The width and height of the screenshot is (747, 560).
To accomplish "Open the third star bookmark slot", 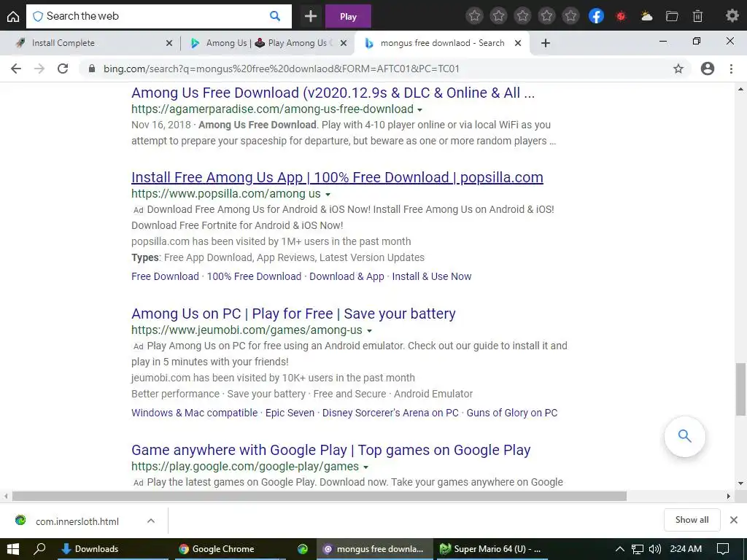I will (x=522, y=16).
